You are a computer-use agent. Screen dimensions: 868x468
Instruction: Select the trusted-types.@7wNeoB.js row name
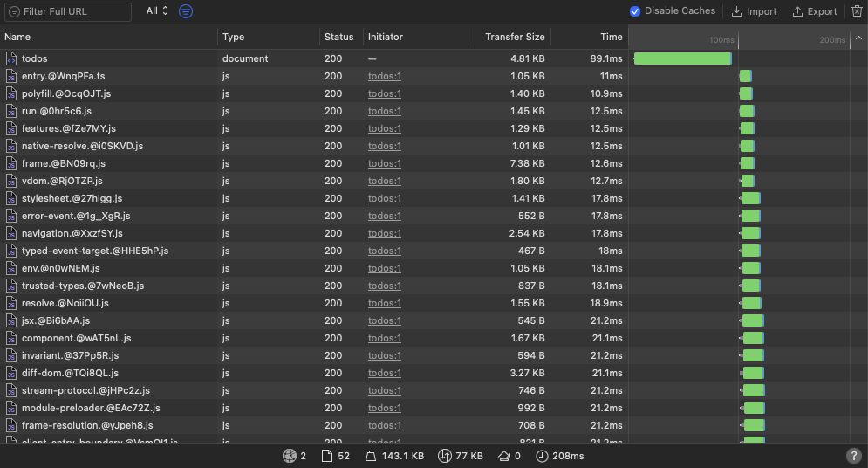[x=83, y=286]
